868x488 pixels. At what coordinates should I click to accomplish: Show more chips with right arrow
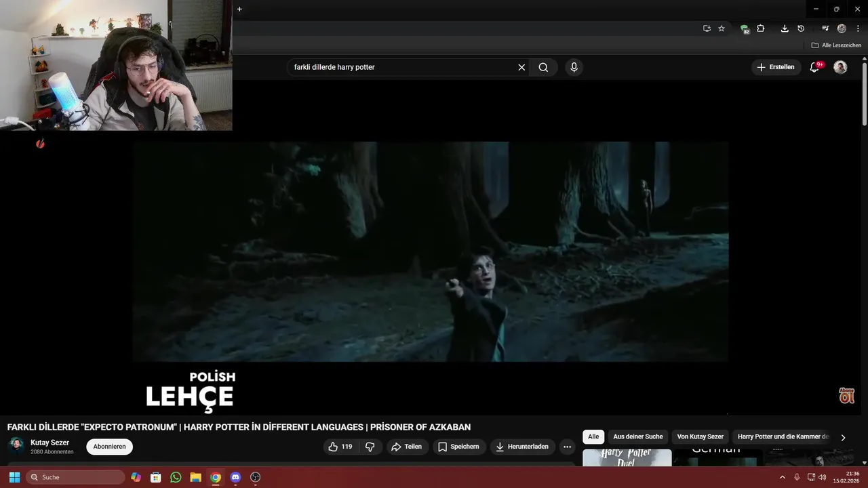(x=843, y=437)
